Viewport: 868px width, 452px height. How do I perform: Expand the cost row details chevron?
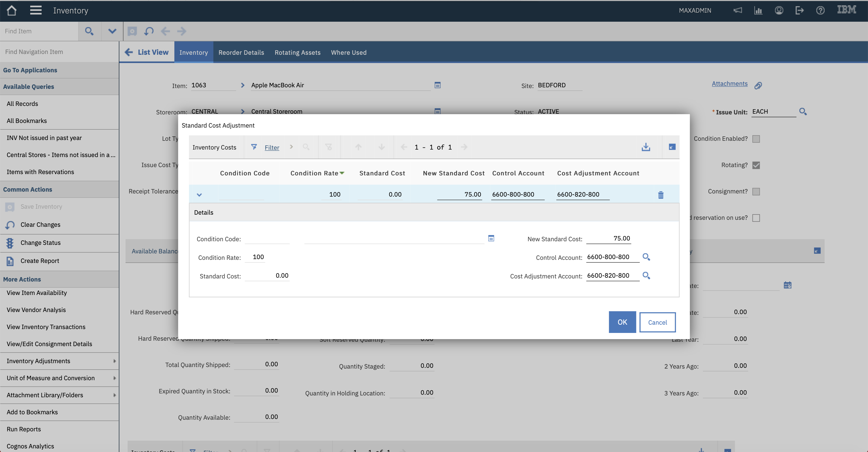point(199,195)
